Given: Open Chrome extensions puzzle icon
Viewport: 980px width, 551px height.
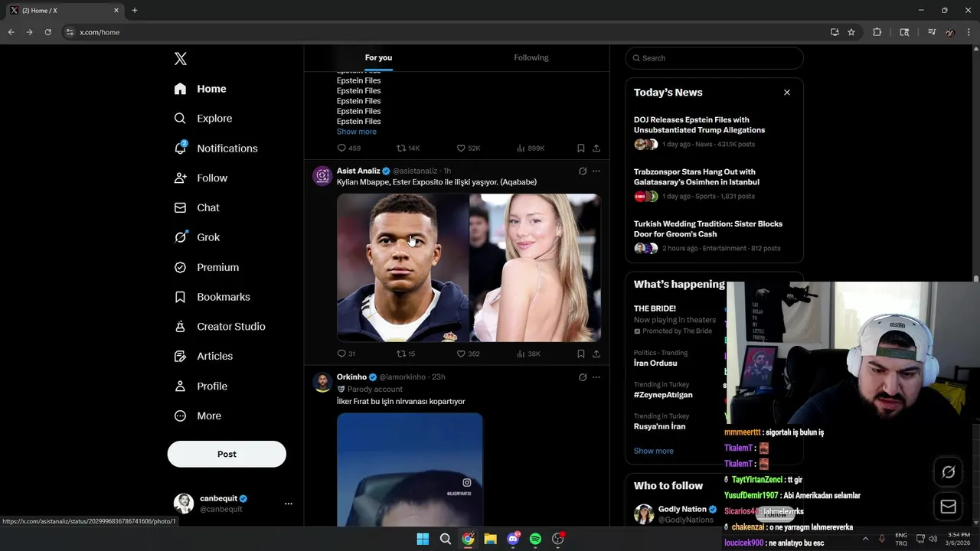Looking at the screenshot, I should (877, 32).
